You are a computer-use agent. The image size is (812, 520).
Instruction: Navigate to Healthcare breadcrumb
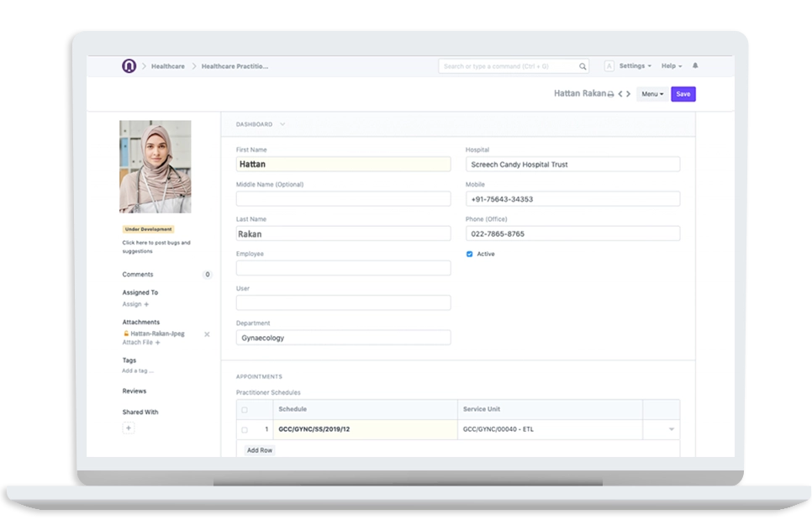[x=168, y=66]
